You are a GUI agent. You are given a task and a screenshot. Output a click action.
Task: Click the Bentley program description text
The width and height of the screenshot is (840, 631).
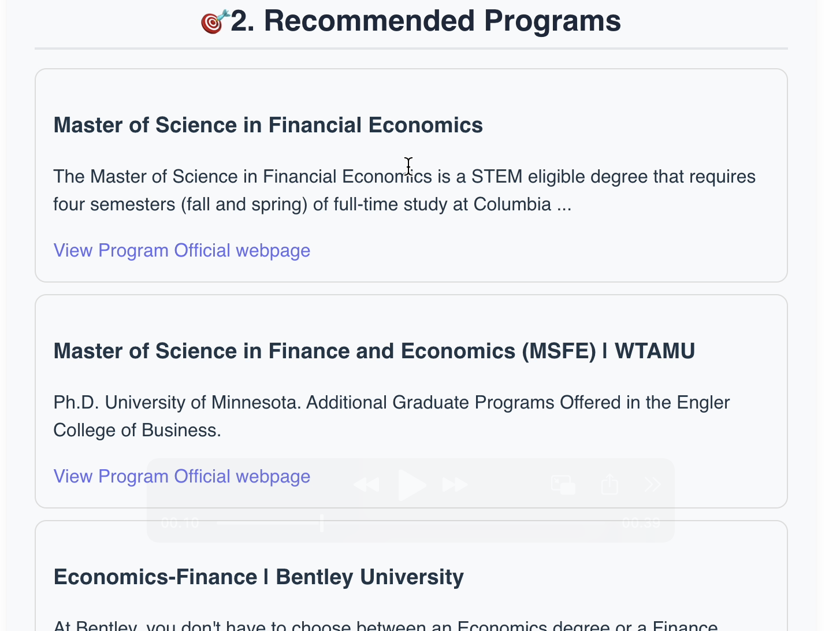click(385, 625)
